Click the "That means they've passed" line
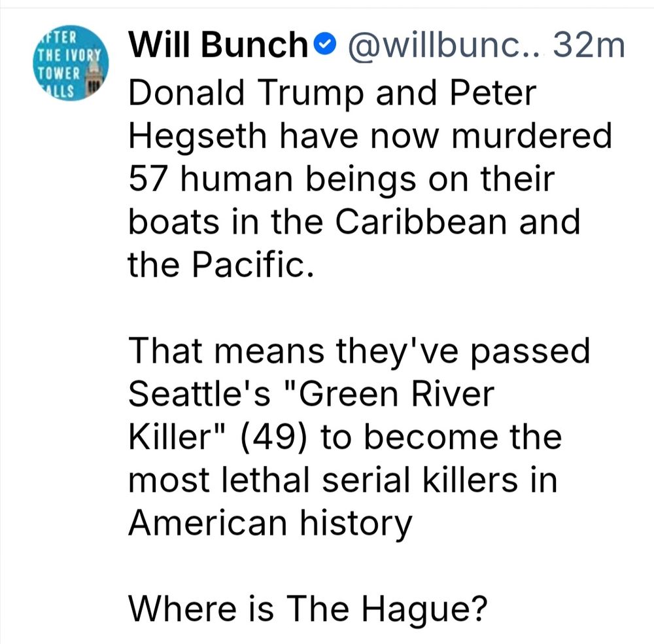 359,352
